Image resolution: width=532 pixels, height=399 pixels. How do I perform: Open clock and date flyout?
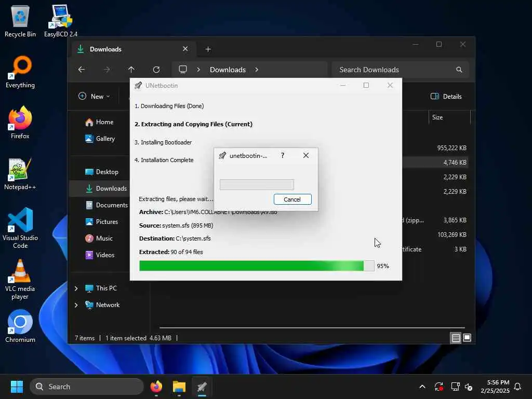tap(495, 387)
